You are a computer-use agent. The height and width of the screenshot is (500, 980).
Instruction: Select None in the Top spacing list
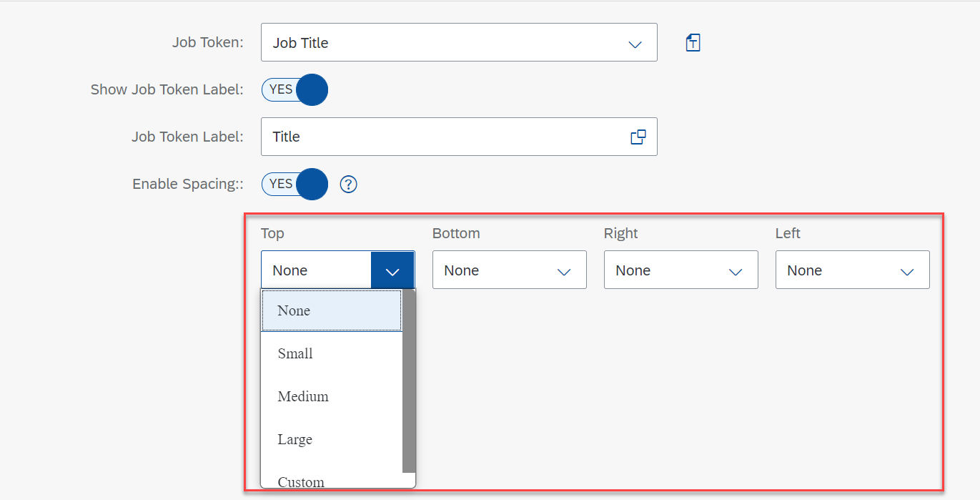pyautogui.click(x=332, y=310)
